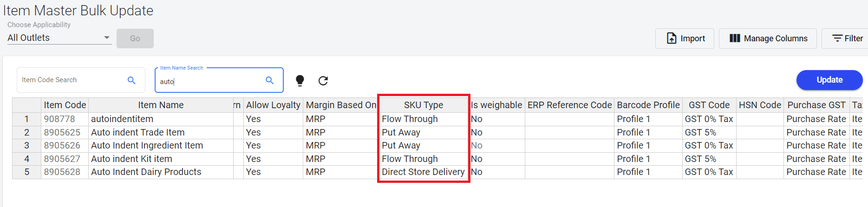
Task: Open the Filter panel
Action: pos(847,39)
